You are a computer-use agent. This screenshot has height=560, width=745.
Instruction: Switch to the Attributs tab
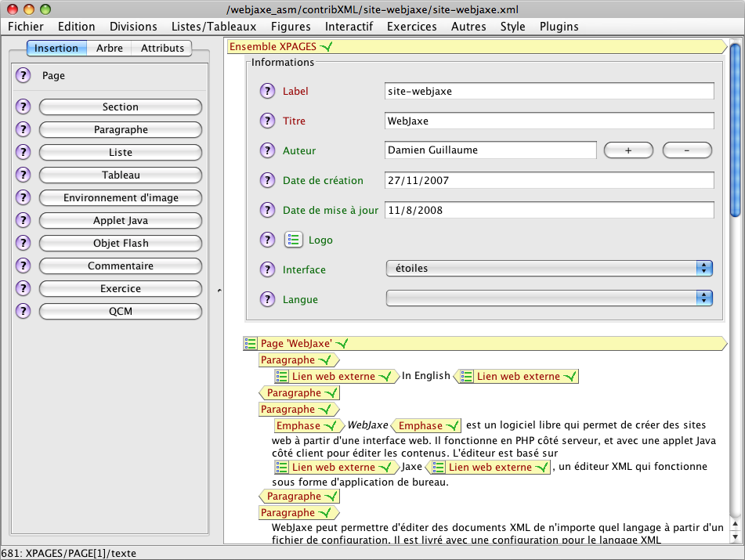(x=162, y=49)
